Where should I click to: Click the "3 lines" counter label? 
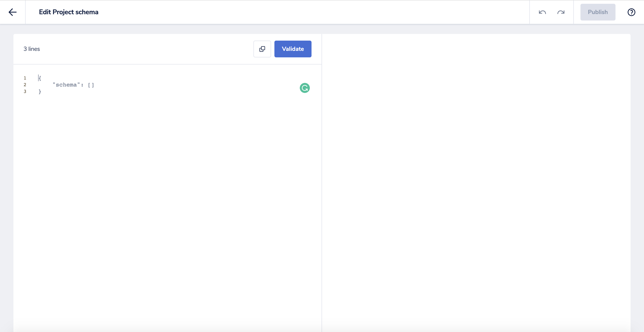tap(32, 49)
